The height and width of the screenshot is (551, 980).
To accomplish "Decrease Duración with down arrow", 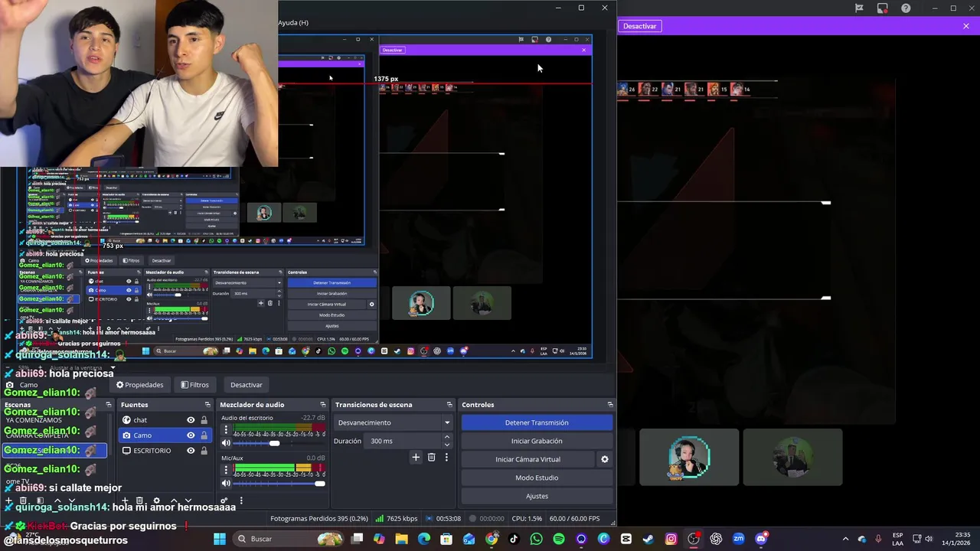I will pos(446,445).
